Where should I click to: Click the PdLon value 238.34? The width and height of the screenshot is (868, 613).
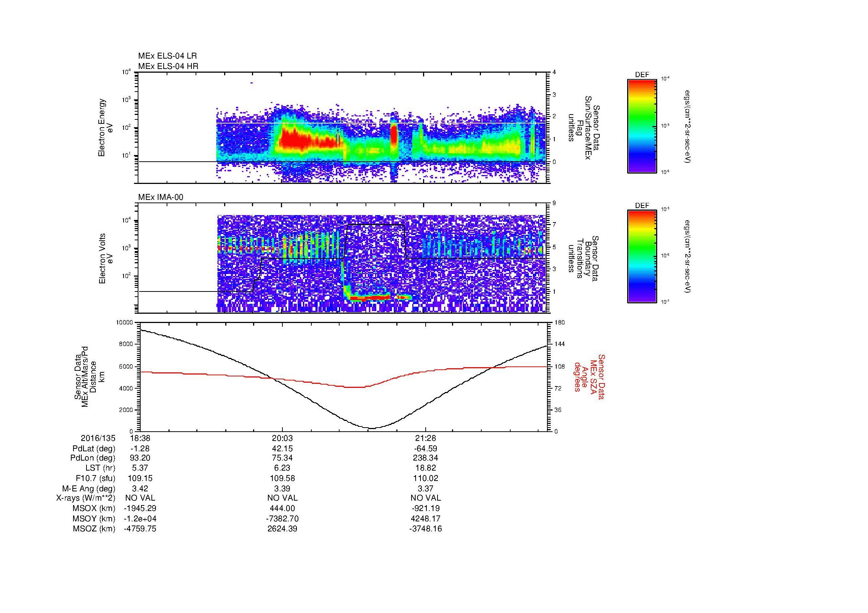425,458
